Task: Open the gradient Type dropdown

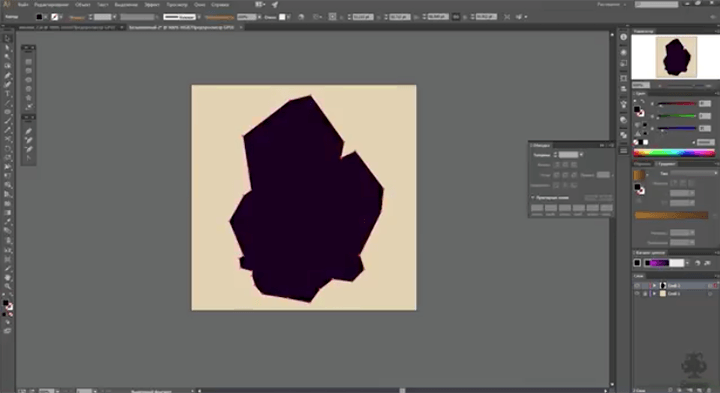Action: tap(693, 173)
